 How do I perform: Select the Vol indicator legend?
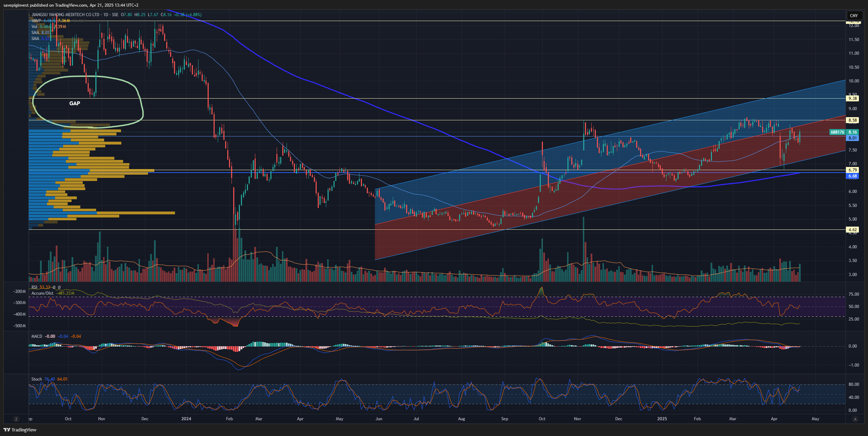pos(34,27)
